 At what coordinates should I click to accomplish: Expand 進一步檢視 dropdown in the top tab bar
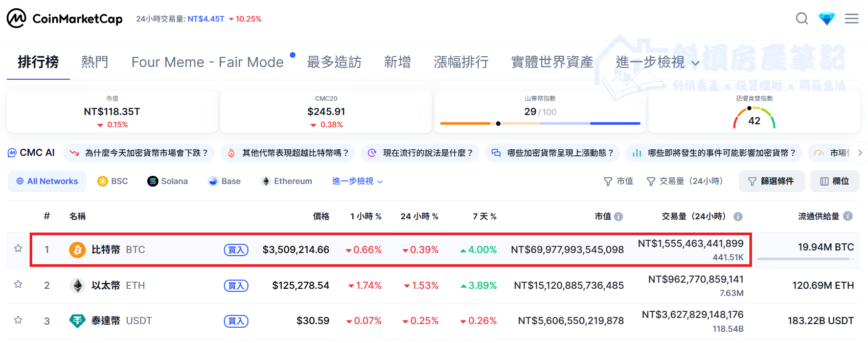click(657, 62)
